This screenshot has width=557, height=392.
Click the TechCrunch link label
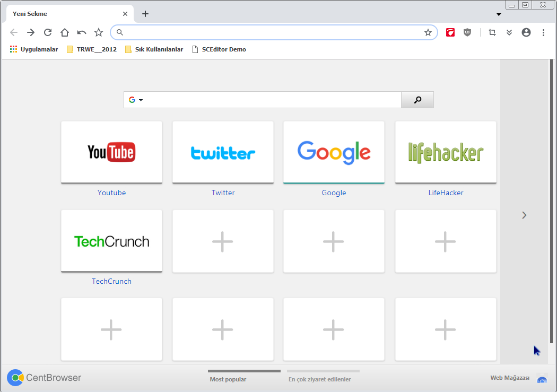point(111,281)
